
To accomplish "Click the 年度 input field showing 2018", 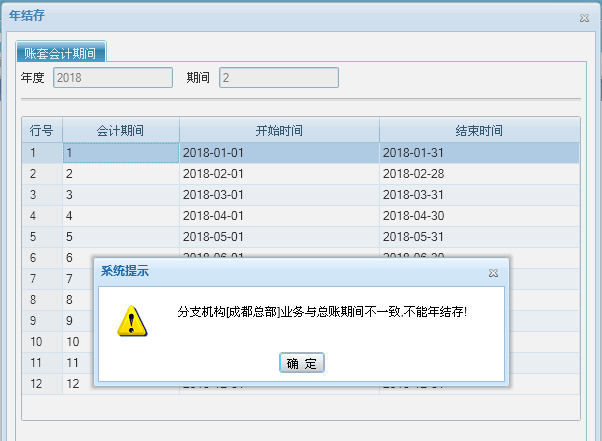I will coord(113,78).
